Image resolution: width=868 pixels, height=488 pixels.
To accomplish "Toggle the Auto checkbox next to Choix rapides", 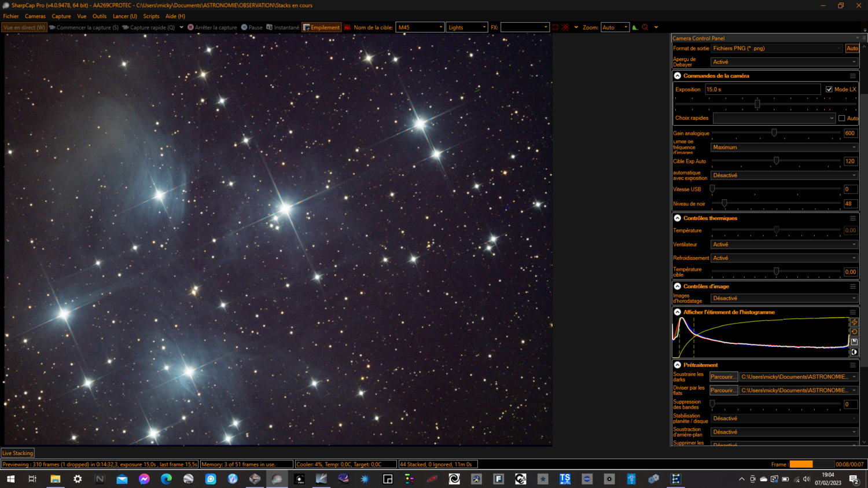I will click(842, 118).
